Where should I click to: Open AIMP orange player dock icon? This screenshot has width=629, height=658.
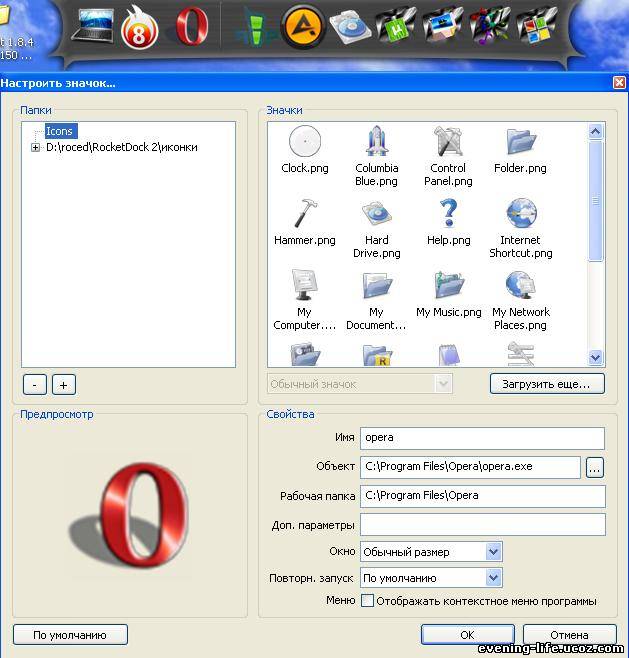coord(303,27)
